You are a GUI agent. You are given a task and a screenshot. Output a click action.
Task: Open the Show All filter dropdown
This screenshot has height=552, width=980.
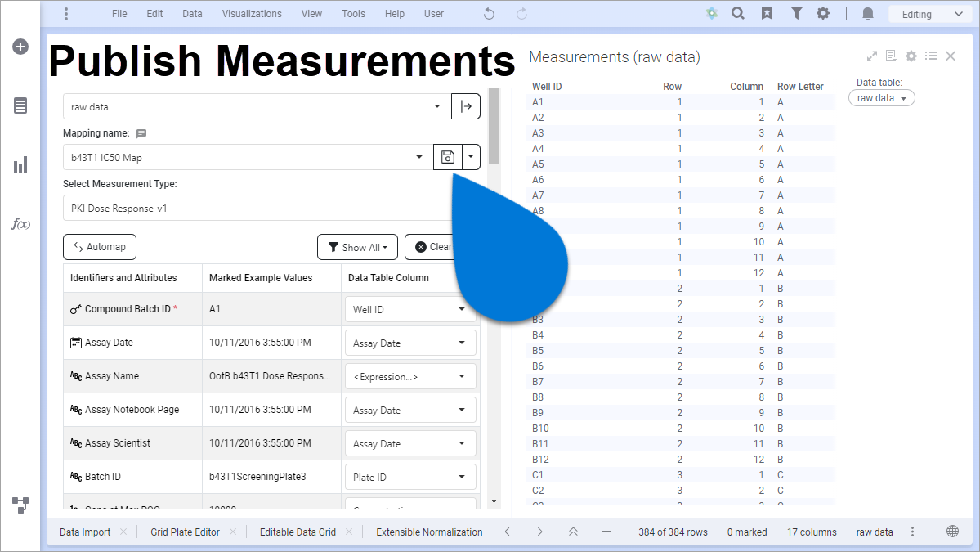pyautogui.click(x=357, y=247)
